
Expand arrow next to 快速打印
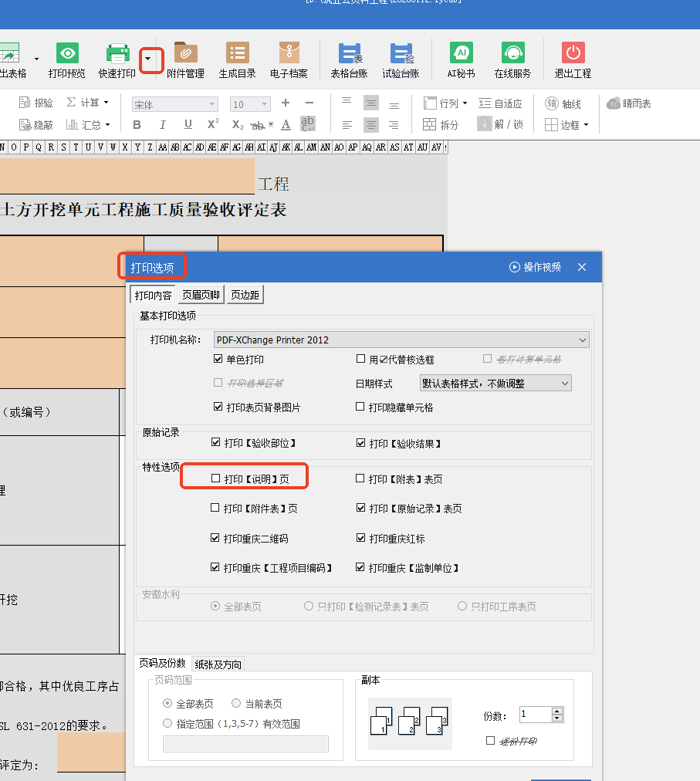(x=148, y=59)
